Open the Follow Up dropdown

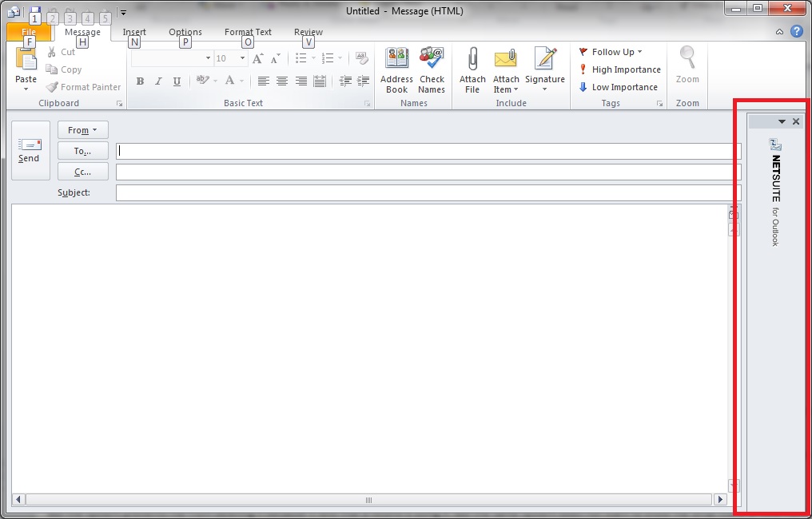coord(614,52)
